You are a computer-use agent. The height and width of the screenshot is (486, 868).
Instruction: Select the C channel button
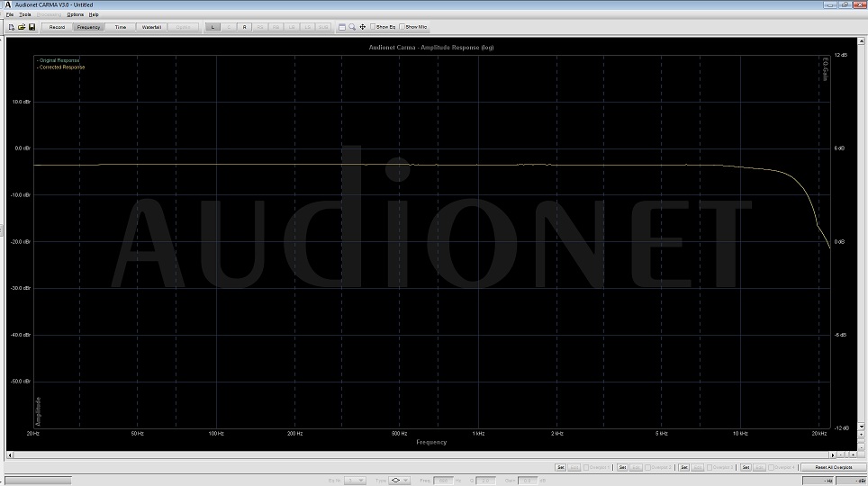229,27
